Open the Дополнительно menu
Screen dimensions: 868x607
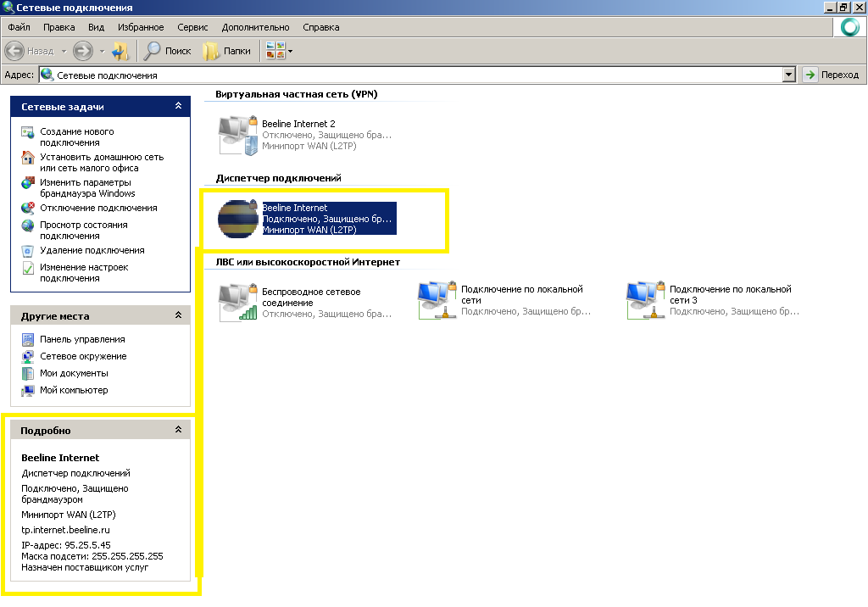pyautogui.click(x=255, y=27)
